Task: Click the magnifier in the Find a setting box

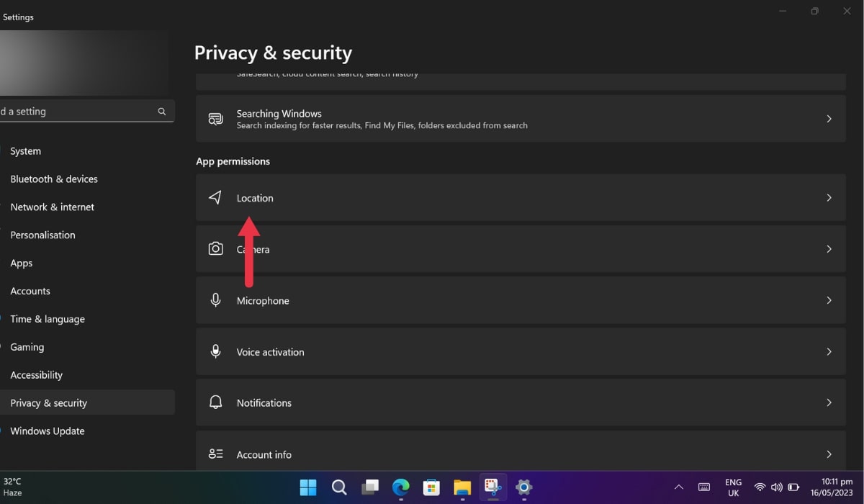Action: point(161,111)
